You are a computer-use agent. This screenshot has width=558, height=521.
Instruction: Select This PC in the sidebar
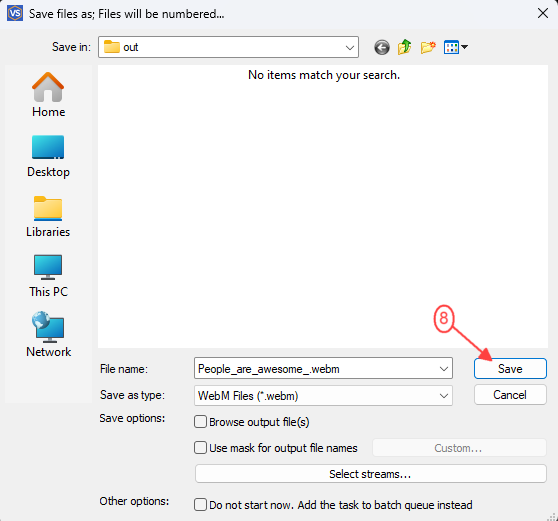(48, 276)
